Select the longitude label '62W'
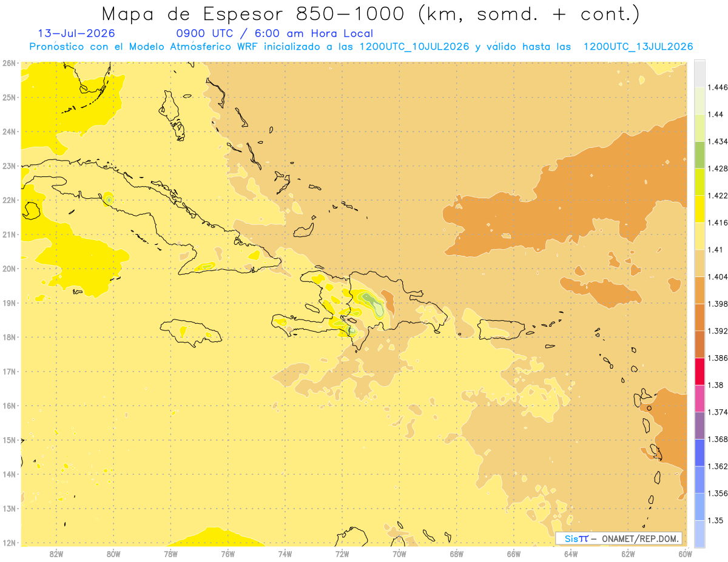 point(628,554)
